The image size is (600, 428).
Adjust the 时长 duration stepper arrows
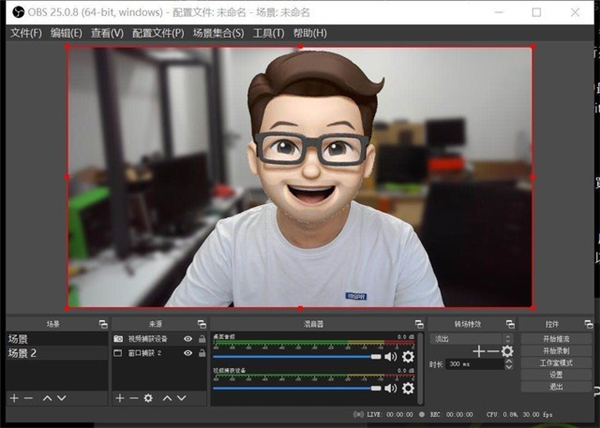click(x=510, y=365)
